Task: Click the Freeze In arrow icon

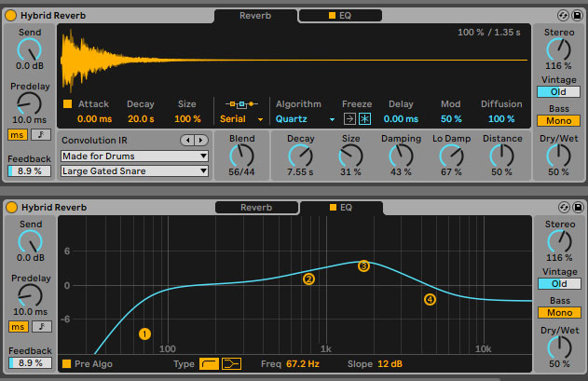Action: [349, 119]
